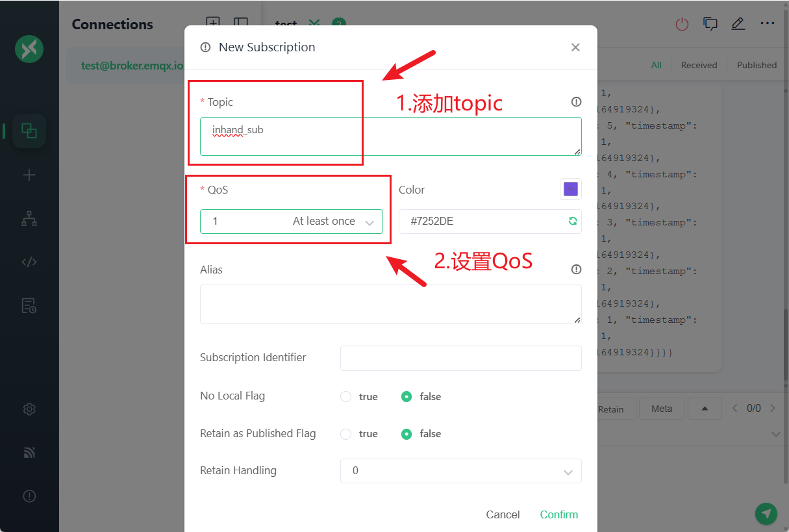Open the QoS dropdown
Viewport: 789px width, 532px height.
tap(292, 221)
